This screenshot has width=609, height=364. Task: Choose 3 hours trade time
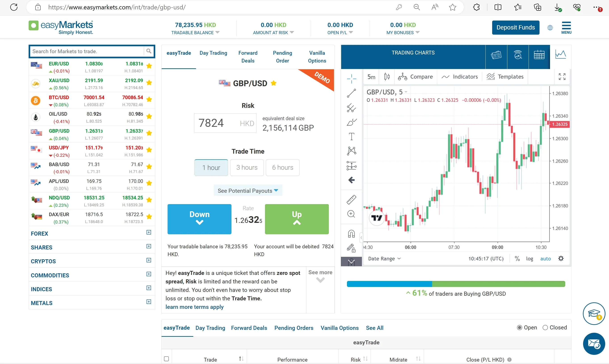pyautogui.click(x=247, y=167)
